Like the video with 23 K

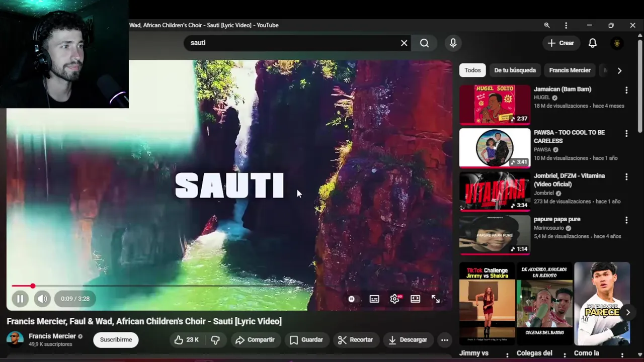point(186,340)
